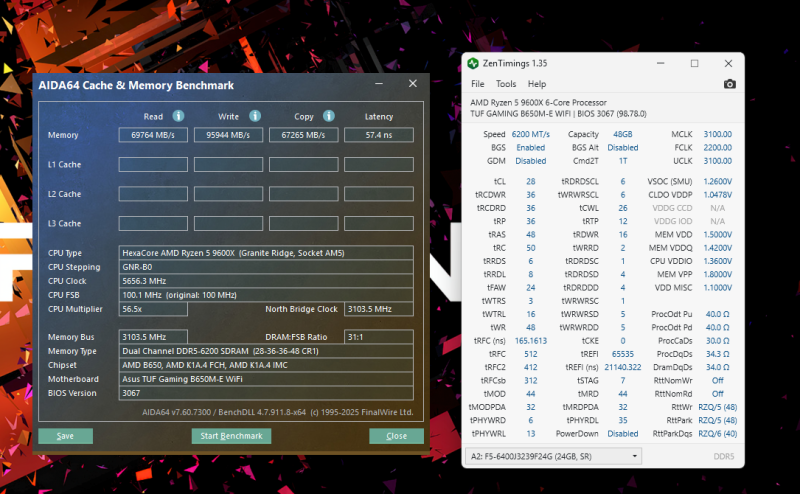Take a screenshot with the ZenTimings camera icon
The image size is (800, 494).
(730, 84)
